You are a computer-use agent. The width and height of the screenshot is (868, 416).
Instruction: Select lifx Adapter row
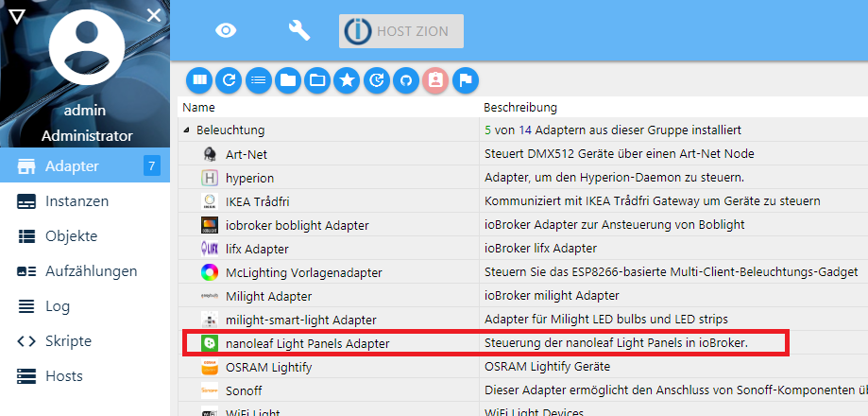click(522, 249)
